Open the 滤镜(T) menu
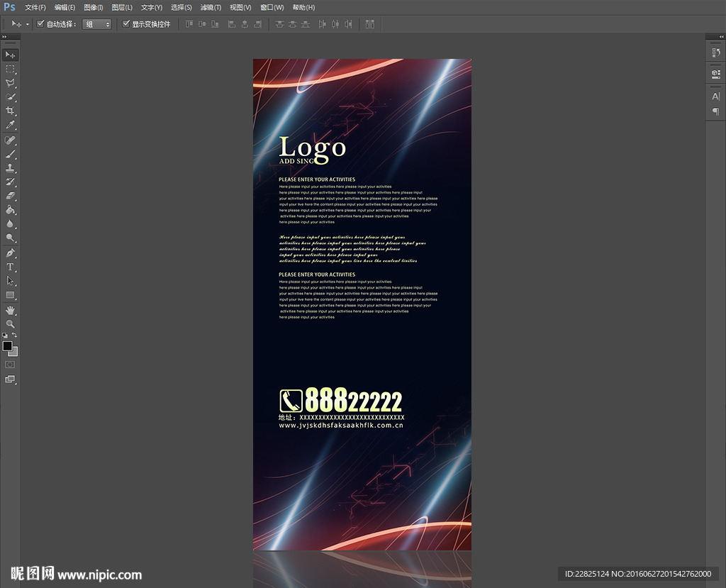726x588 pixels. 211,7
